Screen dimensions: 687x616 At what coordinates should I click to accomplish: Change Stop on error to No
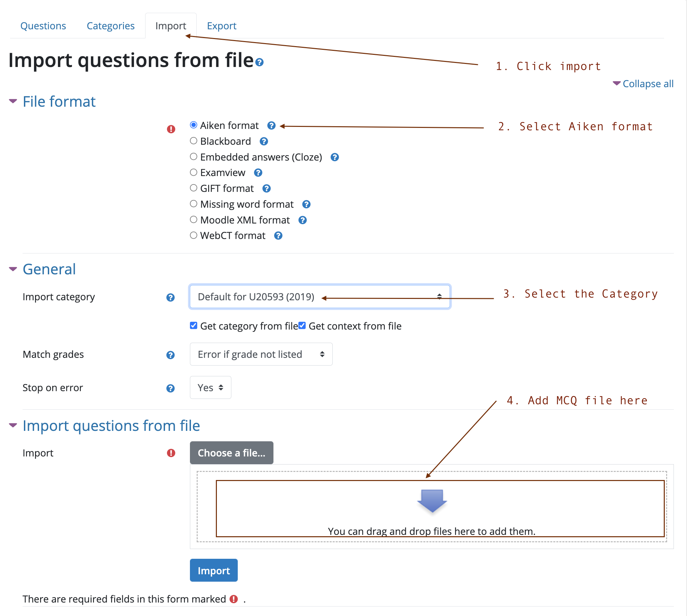coord(210,387)
